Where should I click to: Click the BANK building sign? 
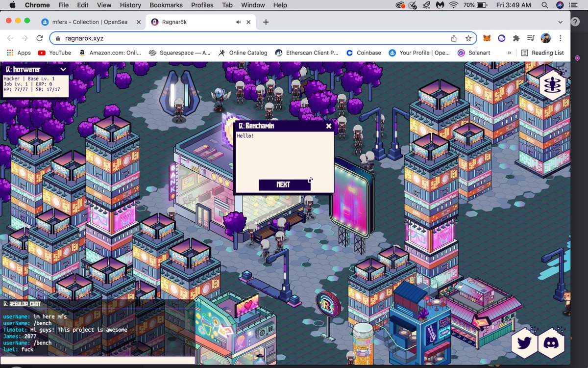click(172, 182)
